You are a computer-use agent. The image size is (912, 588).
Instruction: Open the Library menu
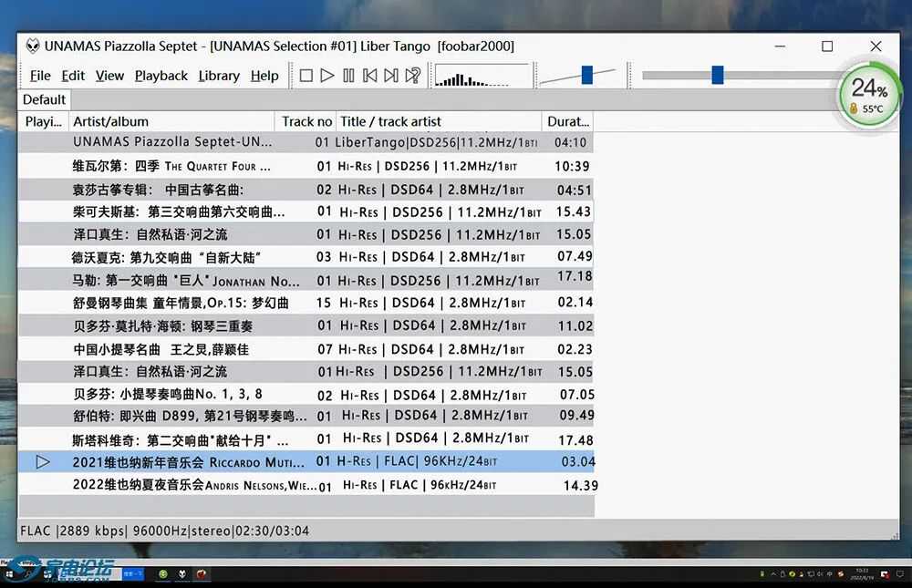[x=219, y=76]
